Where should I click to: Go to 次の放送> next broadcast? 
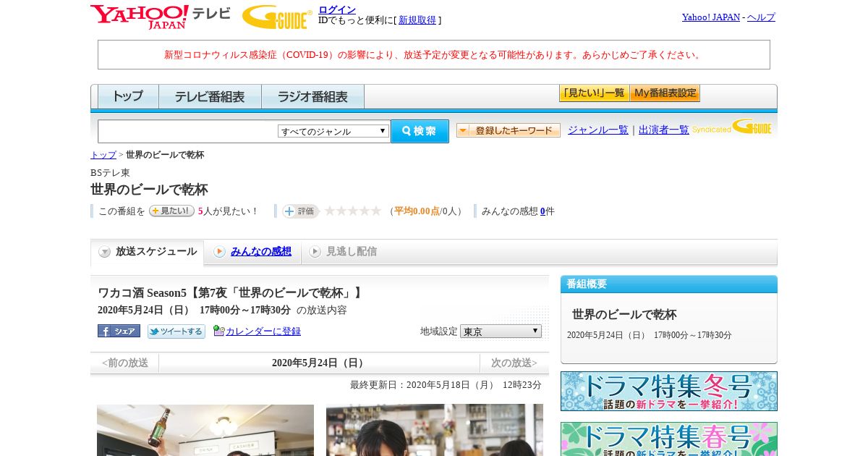514,363
